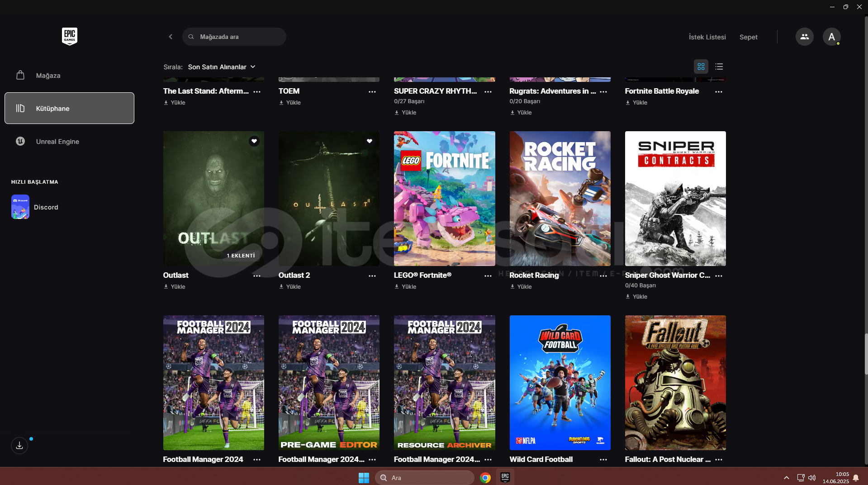868x485 pixels.
Task: Open Football Manager Pre-Game Editor cover
Action: tap(329, 383)
